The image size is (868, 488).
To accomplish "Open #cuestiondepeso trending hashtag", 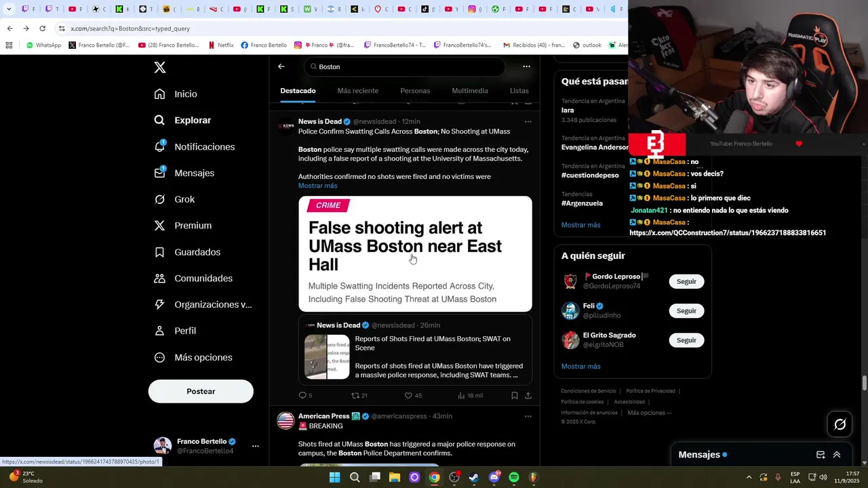I will point(590,175).
